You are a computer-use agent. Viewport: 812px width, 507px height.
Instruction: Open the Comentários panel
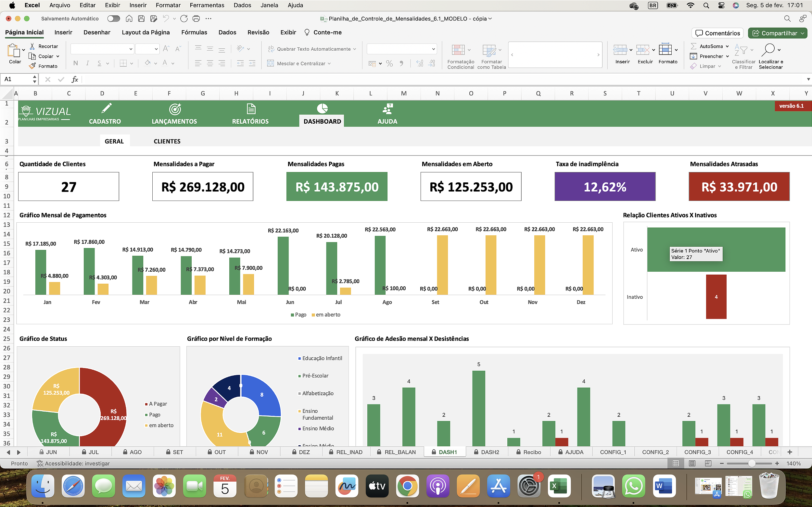[x=717, y=33]
